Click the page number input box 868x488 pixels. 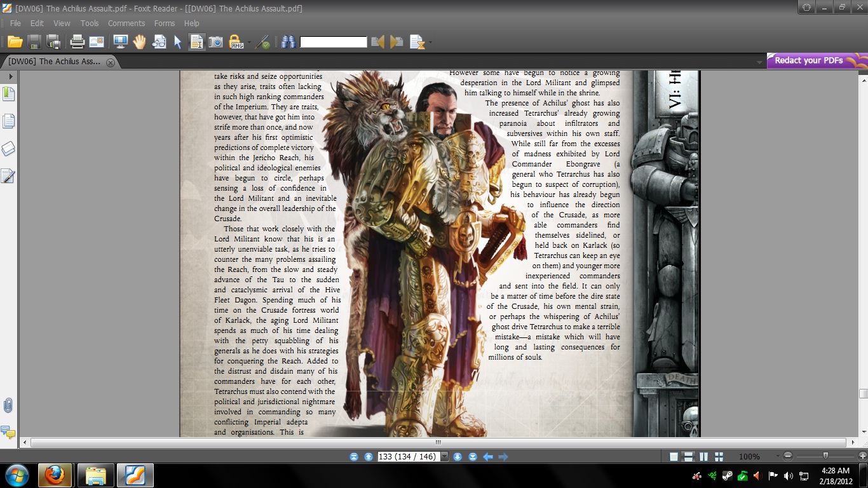coord(409,457)
